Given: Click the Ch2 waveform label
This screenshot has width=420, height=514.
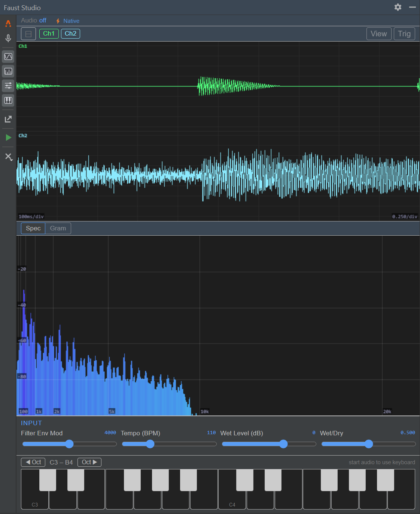Looking at the screenshot, I should point(23,136).
